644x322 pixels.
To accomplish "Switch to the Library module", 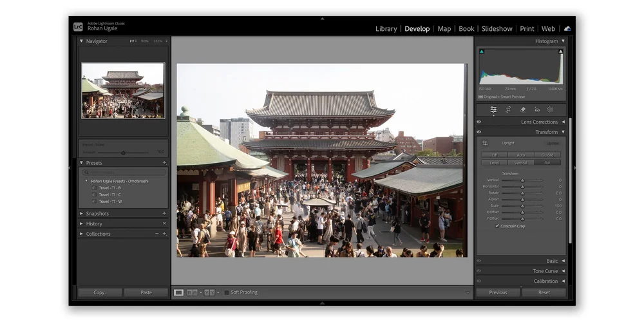I will pyautogui.click(x=386, y=29).
